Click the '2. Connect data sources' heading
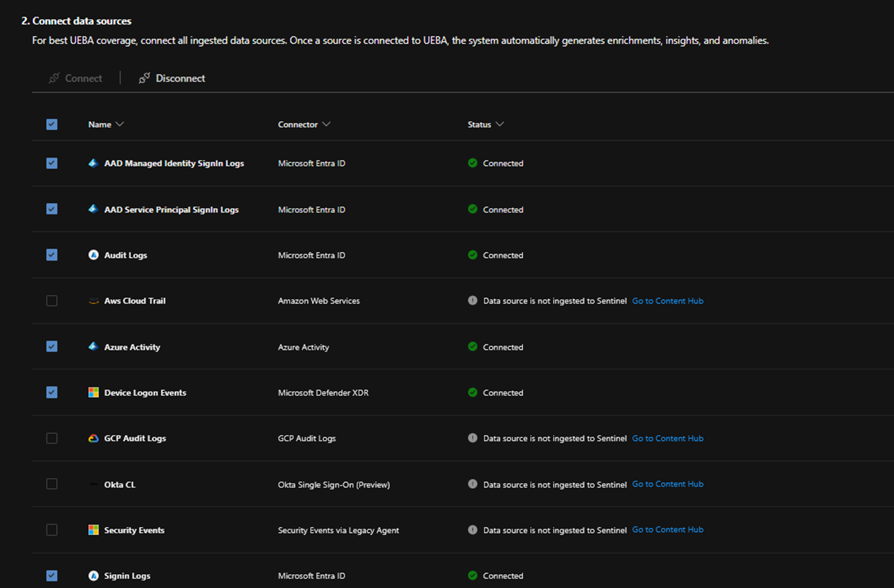The height and width of the screenshot is (588, 894). pos(76,21)
